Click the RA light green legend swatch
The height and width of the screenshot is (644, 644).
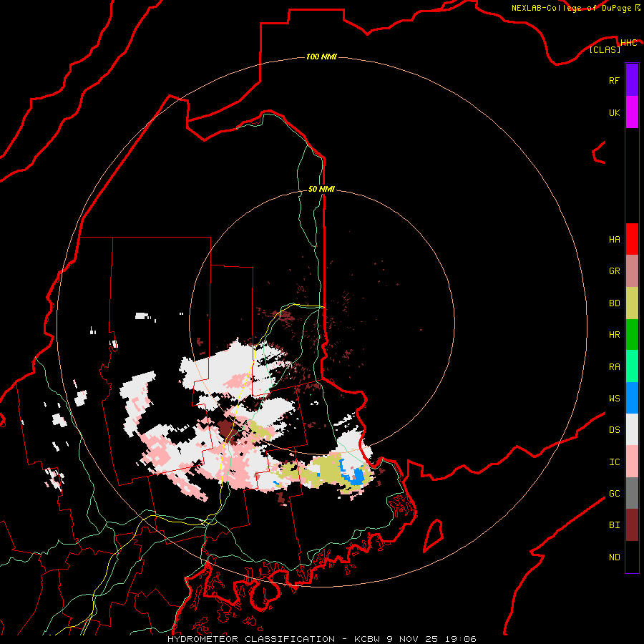632,366
